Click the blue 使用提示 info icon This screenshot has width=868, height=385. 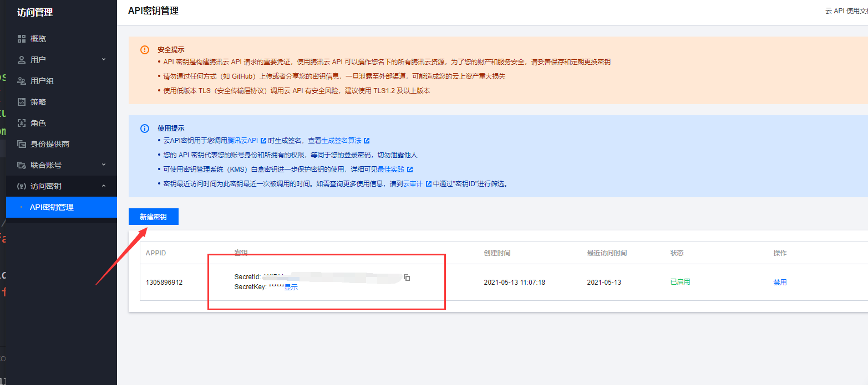pyautogui.click(x=145, y=129)
